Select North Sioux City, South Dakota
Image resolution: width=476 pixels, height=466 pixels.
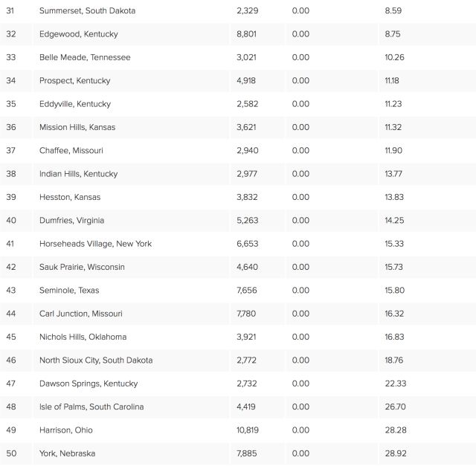[x=96, y=360]
